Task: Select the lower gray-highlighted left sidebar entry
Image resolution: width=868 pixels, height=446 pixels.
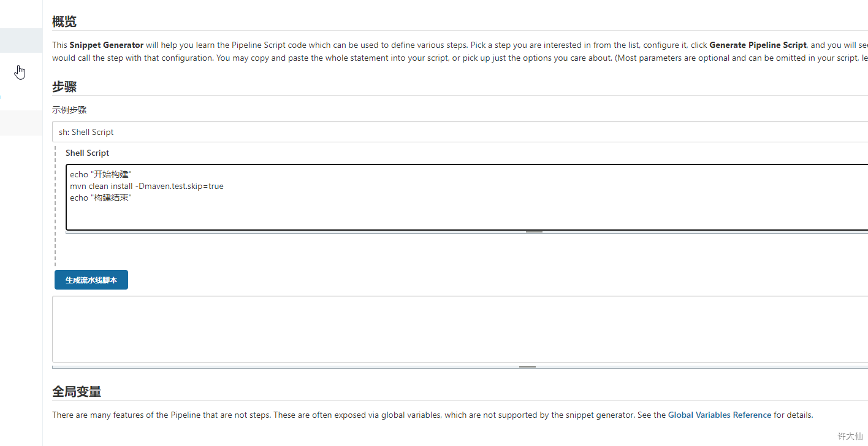Action: coord(21,123)
